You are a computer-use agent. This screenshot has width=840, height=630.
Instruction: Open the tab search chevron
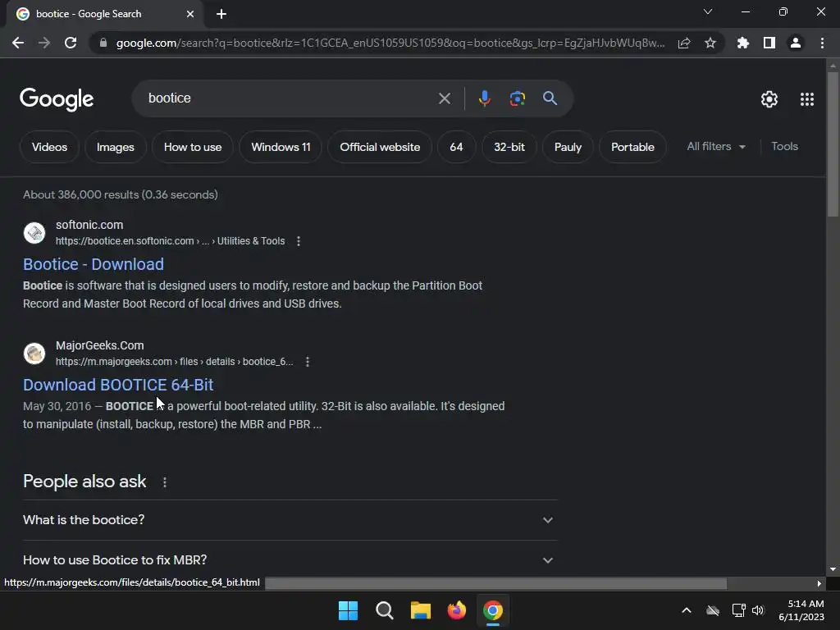pos(708,11)
